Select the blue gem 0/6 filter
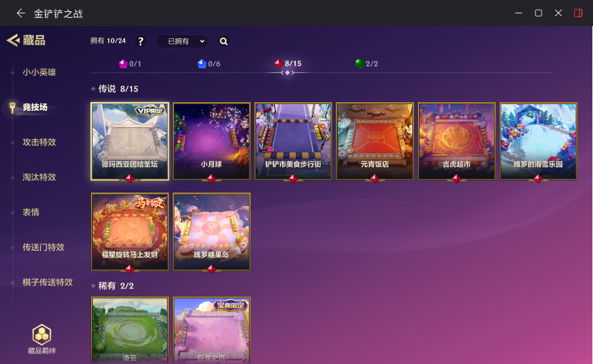Image resolution: width=593 pixels, height=364 pixels. (209, 64)
